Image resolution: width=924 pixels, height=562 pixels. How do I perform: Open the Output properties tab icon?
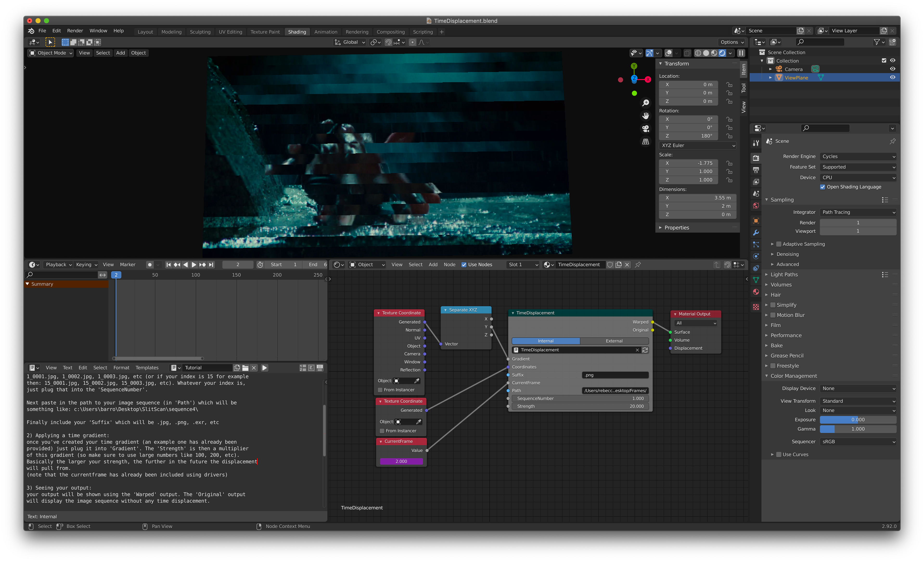(x=756, y=170)
